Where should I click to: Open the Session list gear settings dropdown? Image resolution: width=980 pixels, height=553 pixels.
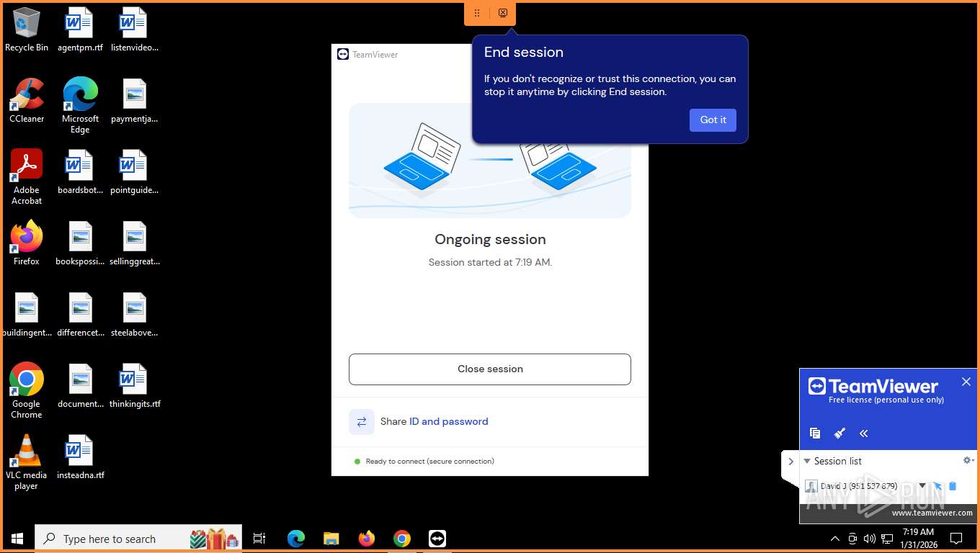(x=968, y=461)
